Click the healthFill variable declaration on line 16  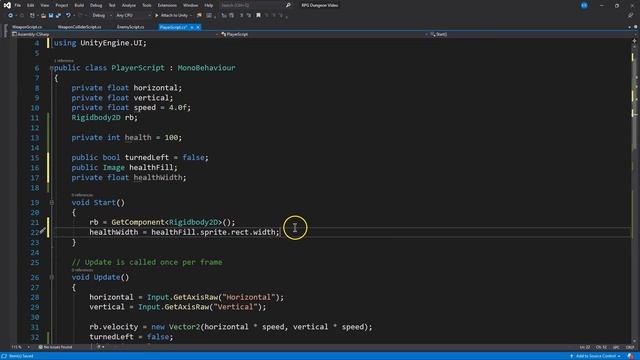click(151, 167)
